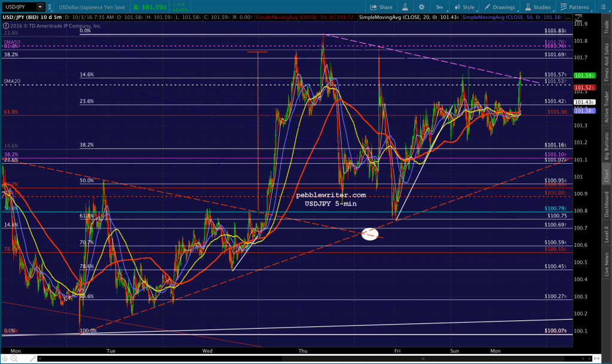Click SimpleMovingAvg (CLOSE, 20, 0) study label
612x364 pixels.
click(x=397, y=17)
